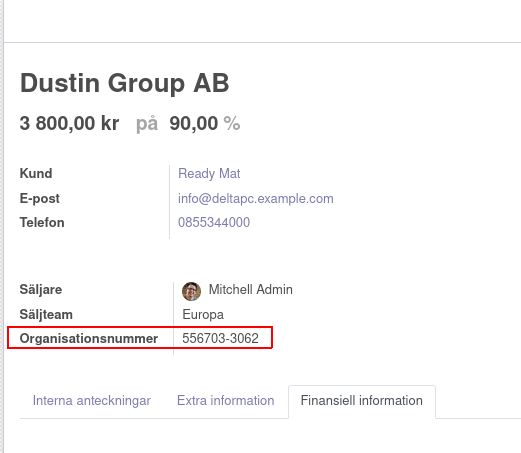Click the Säljteam field label
521x453 pixels.
(x=46, y=314)
